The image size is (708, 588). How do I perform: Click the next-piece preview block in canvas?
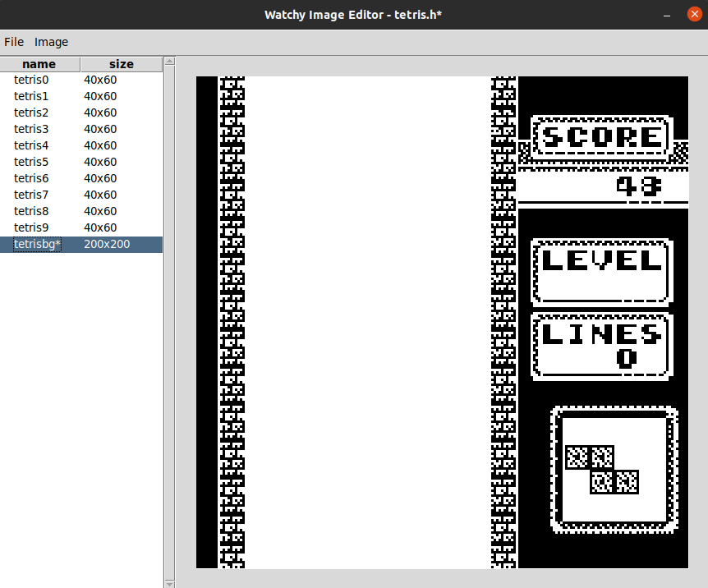[x=602, y=470]
